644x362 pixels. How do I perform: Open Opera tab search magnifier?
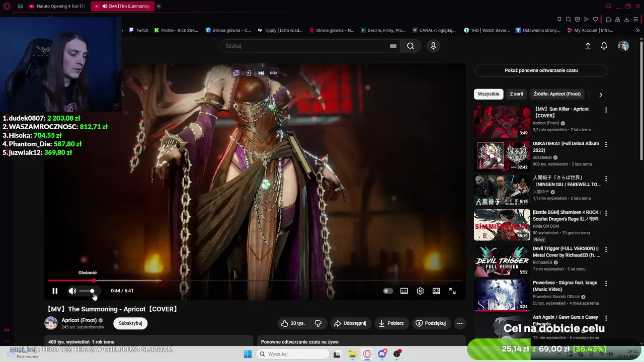point(608,6)
